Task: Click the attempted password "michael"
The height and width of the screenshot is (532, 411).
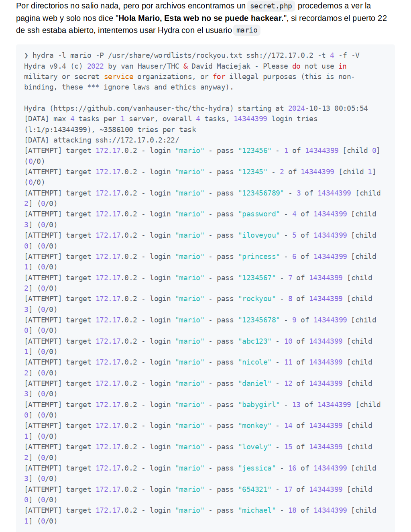Action: click(257, 510)
